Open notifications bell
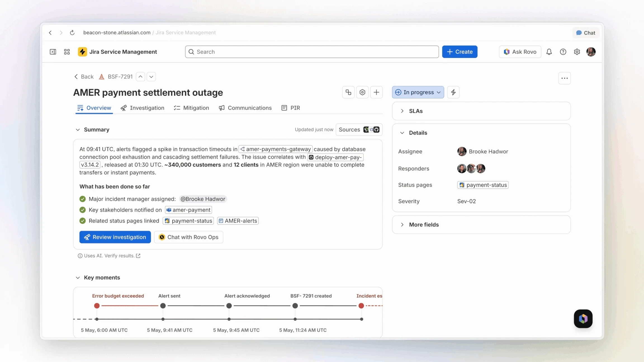This screenshot has height=362, width=644. pyautogui.click(x=549, y=52)
